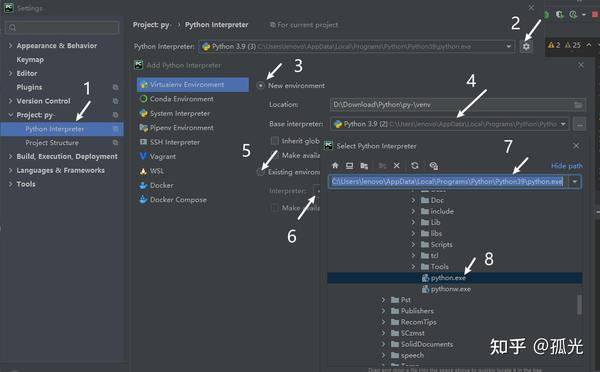Open browse button next to Base interpreter

click(580, 124)
